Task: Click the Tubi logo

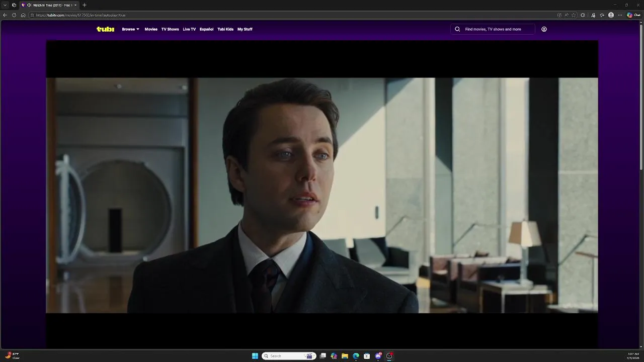Action: point(105,29)
